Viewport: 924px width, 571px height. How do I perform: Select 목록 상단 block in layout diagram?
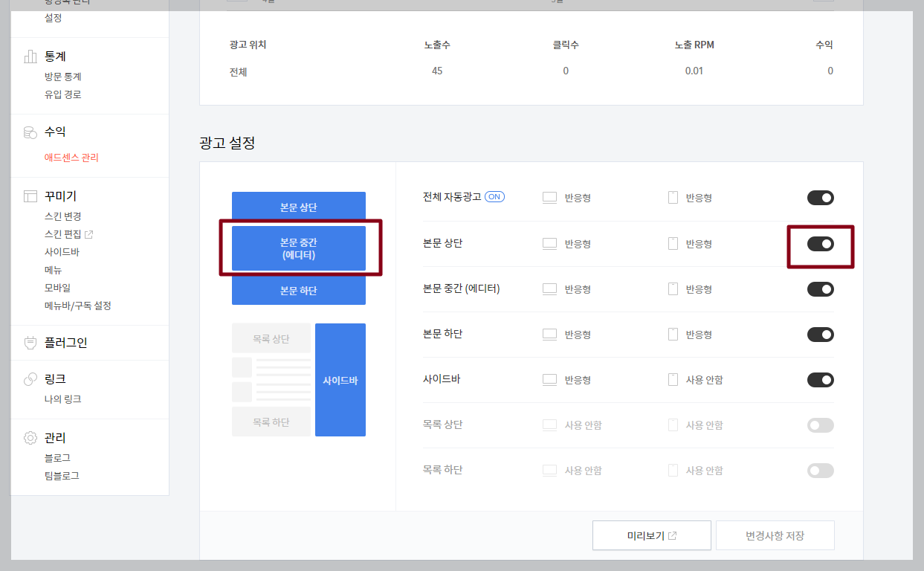point(271,338)
